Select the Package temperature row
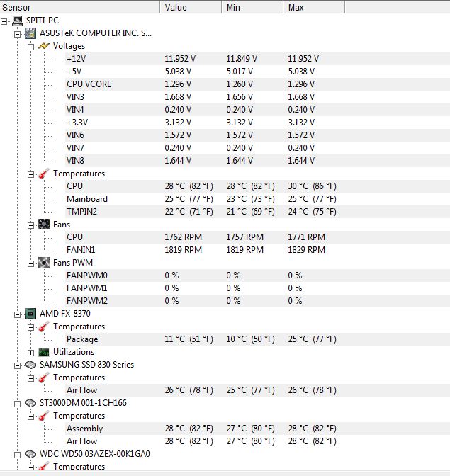Screen dimensions: 450x476 tap(225, 339)
